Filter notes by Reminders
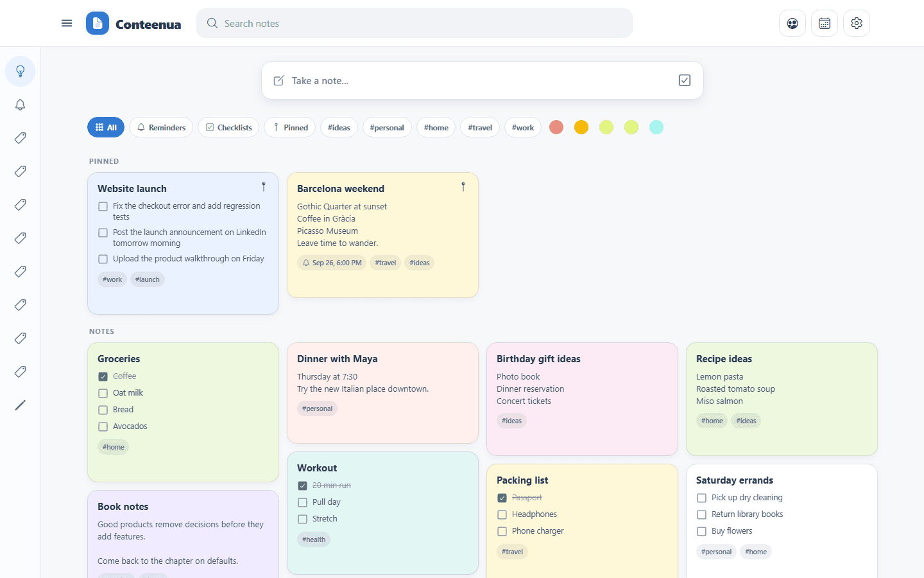 coord(161,127)
